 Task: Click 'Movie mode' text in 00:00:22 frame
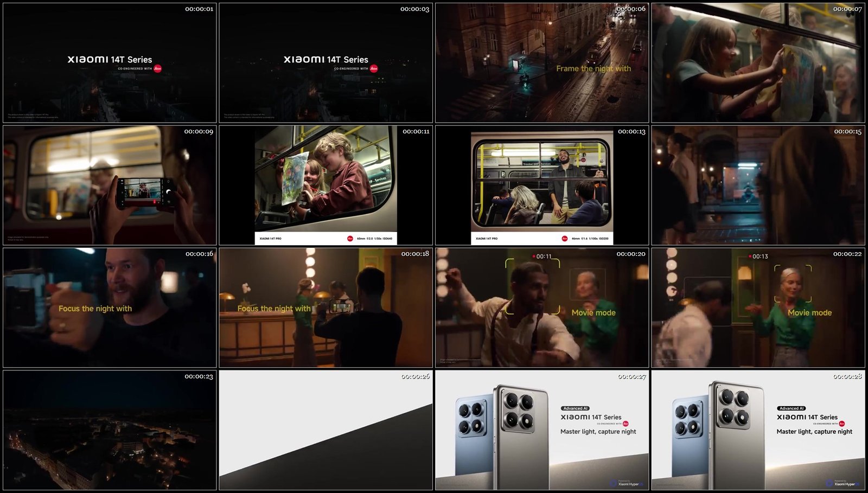[x=809, y=313]
